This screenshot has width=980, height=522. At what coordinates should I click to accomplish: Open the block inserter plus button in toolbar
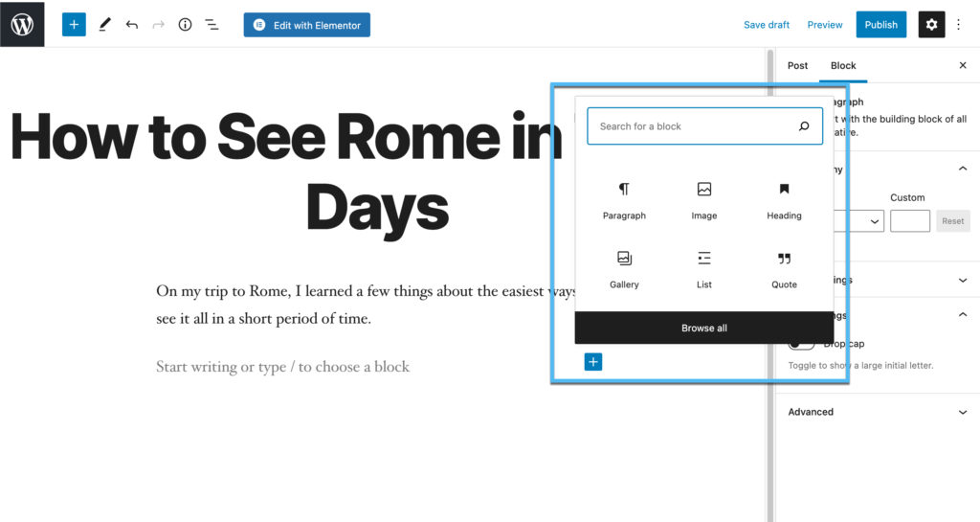tap(74, 25)
